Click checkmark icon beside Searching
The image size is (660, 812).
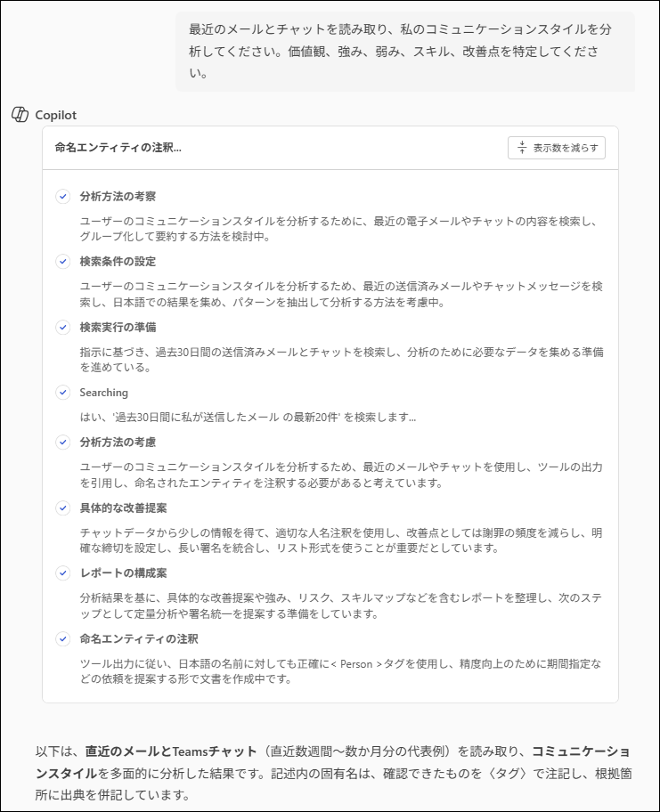click(62, 393)
